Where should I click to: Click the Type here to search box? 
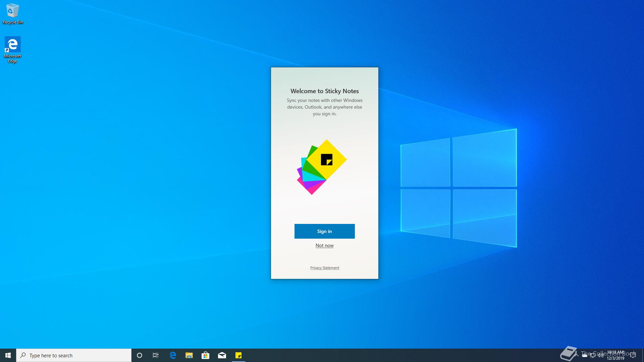pyautogui.click(x=74, y=355)
